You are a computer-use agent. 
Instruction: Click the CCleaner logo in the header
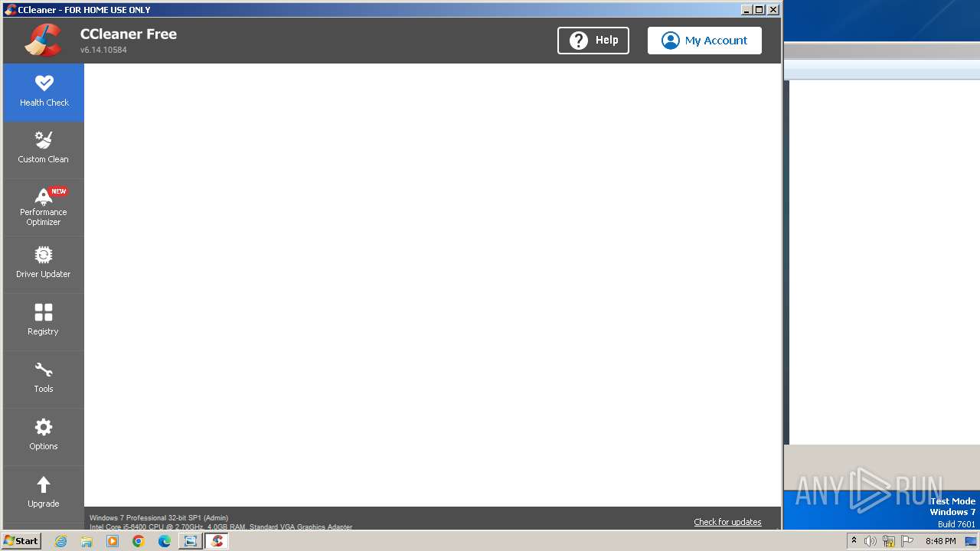(x=43, y=41)
